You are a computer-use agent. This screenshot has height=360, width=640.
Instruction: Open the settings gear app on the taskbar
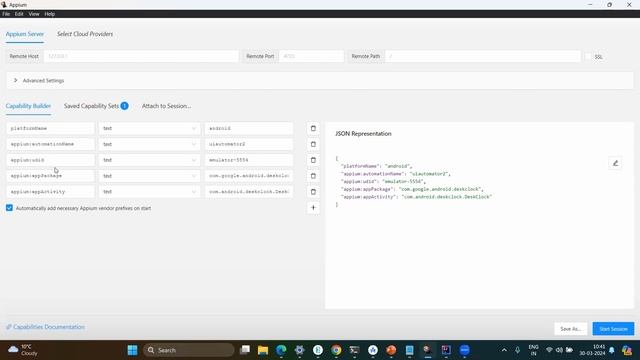(x=300, y=350)
